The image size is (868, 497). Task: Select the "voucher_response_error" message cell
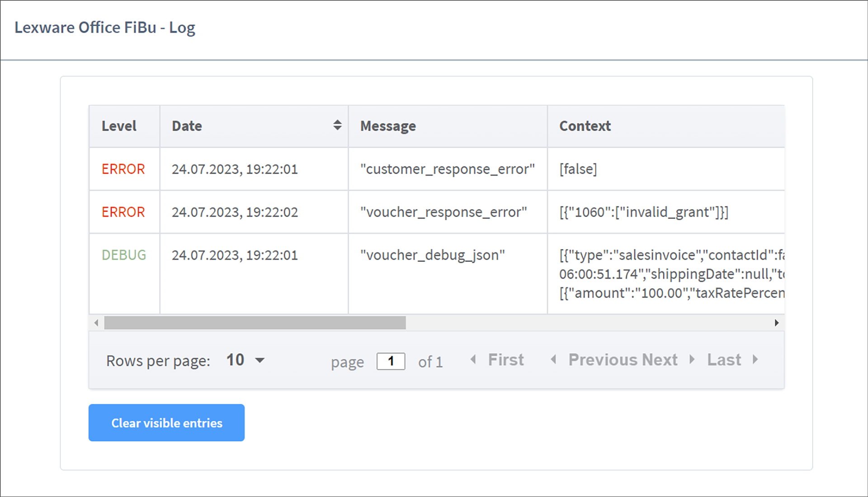448,212
